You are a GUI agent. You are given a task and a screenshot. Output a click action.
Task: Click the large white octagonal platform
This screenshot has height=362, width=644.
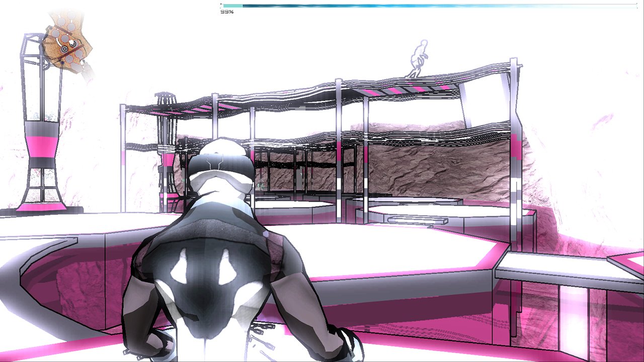pos(392,249)
